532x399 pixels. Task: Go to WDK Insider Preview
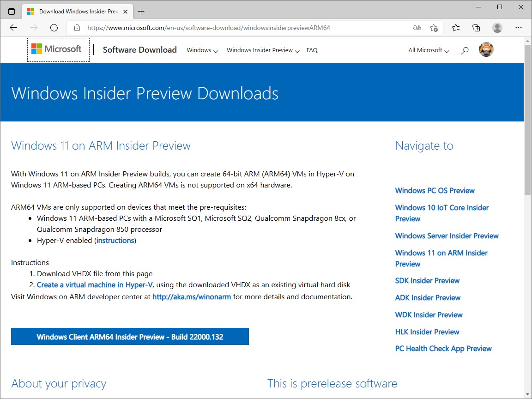pos(429,315)
